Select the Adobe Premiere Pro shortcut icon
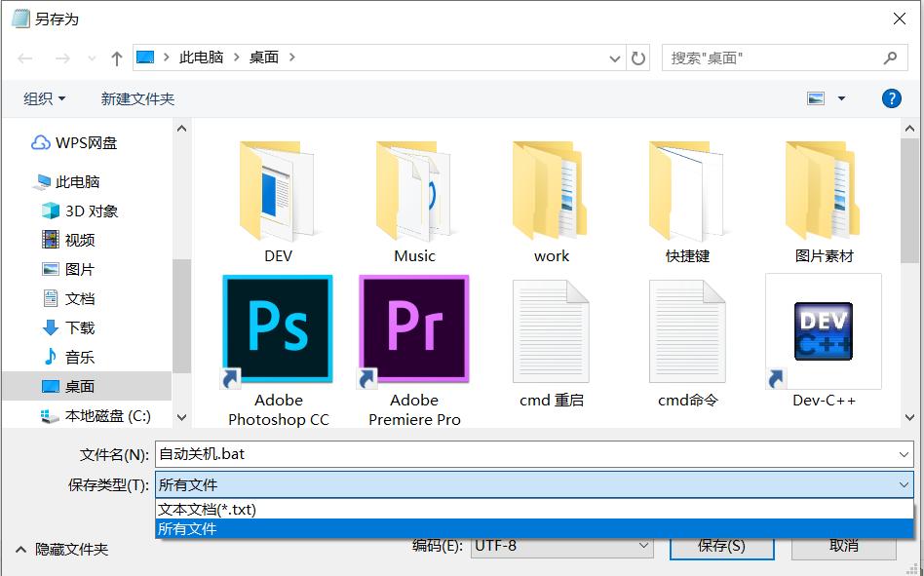This screenshot has width=924, height=576. [x=414, y=331]
